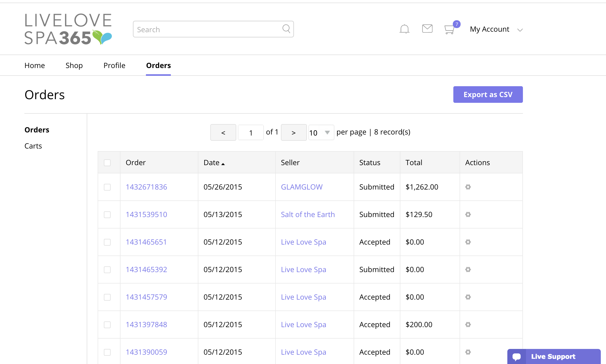606x364 pixels.
Task: Open order 1431390059 link
Action: coord(146,352)
